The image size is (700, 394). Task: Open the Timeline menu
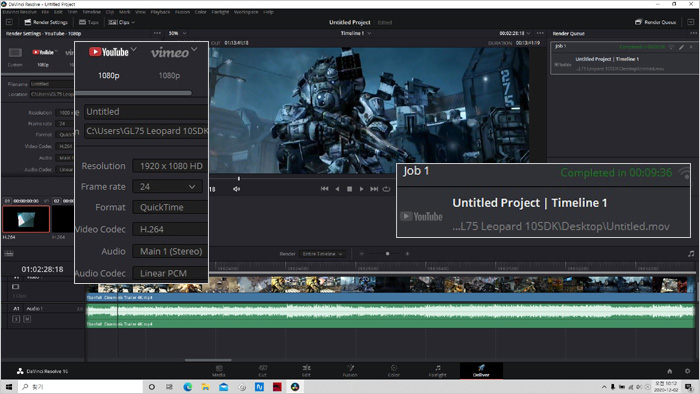91,12
